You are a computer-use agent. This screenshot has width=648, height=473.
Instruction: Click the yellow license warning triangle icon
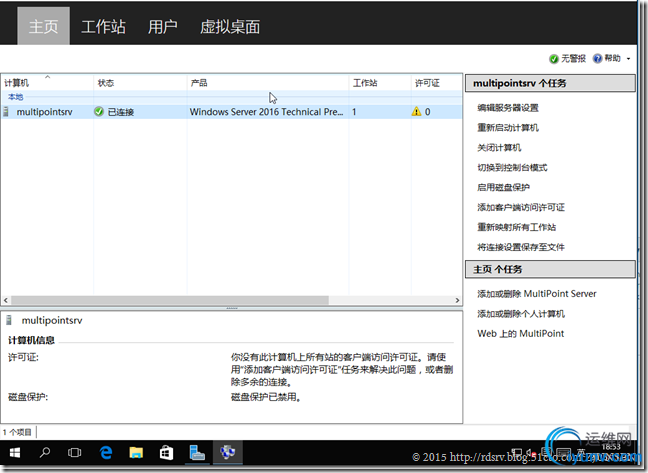416,112
